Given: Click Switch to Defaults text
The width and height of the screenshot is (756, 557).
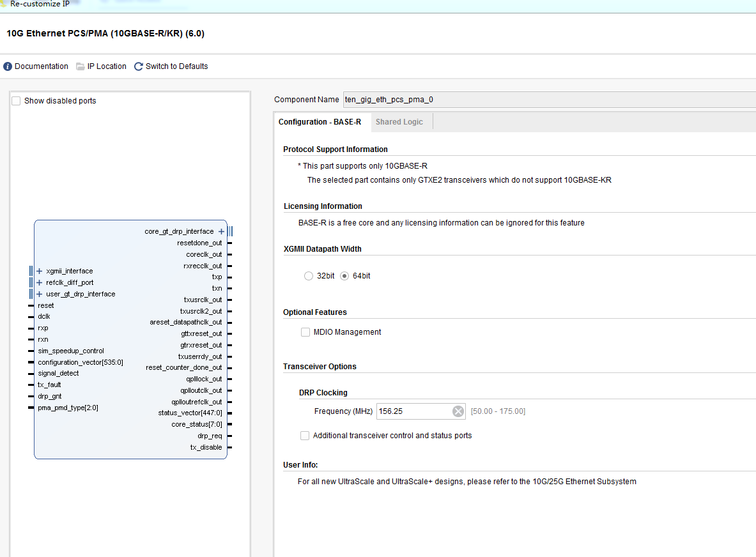Looking at the screenshot, I should click(177, 66).
